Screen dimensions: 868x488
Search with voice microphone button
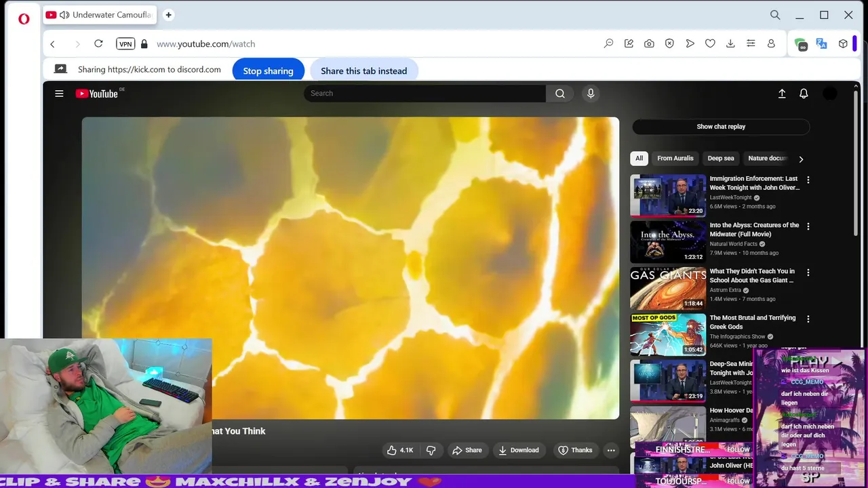(x=591, y=94)
